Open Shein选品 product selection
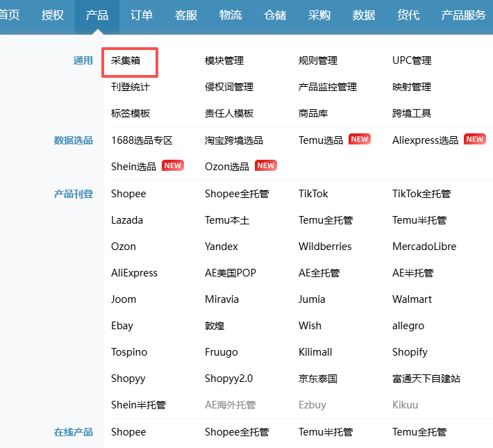This screenshot has height=448, width=493. click(x=133, y=167)
